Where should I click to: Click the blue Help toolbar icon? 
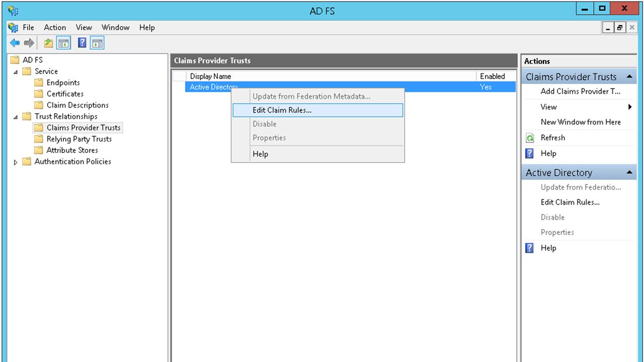click(x=82, y=43)
